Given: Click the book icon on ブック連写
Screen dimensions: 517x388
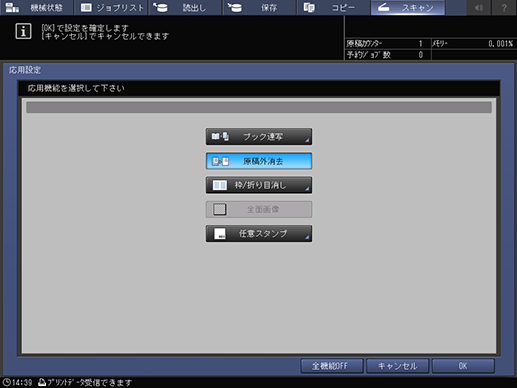Looking at the screenshot, I should point(220,137).
